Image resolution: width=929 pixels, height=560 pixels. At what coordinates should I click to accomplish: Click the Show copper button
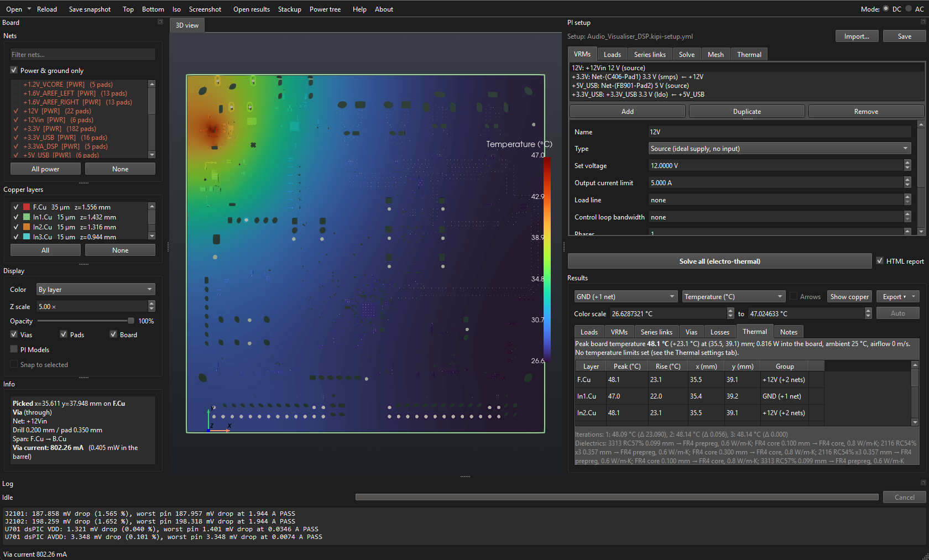tap(849, 297)
